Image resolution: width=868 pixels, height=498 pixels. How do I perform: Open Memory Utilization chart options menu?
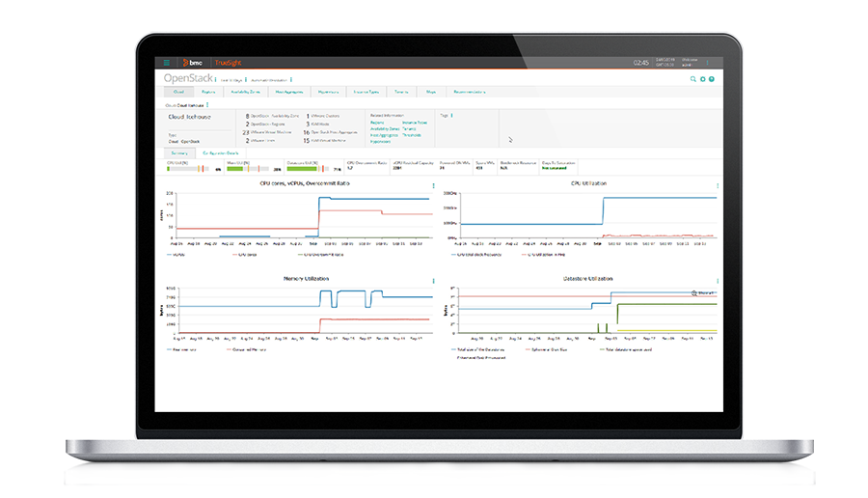434,281
